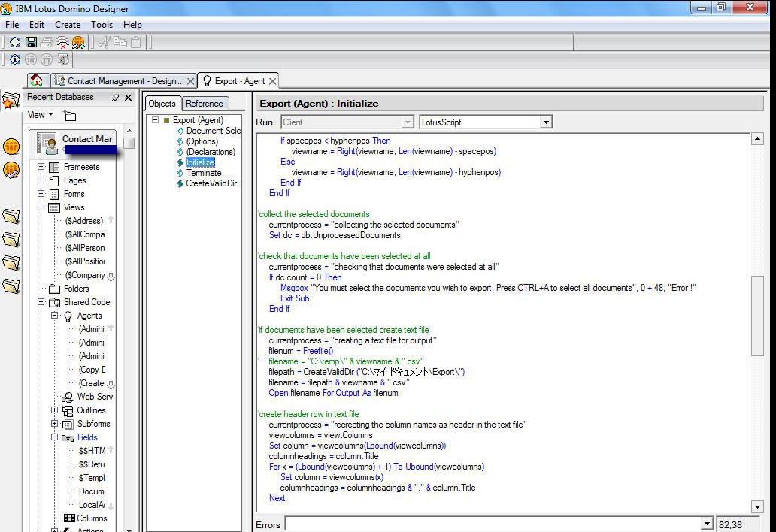The width and height of the screenshot is (776, 532).
Task: Open the File menu
Action: click(12, 25)
